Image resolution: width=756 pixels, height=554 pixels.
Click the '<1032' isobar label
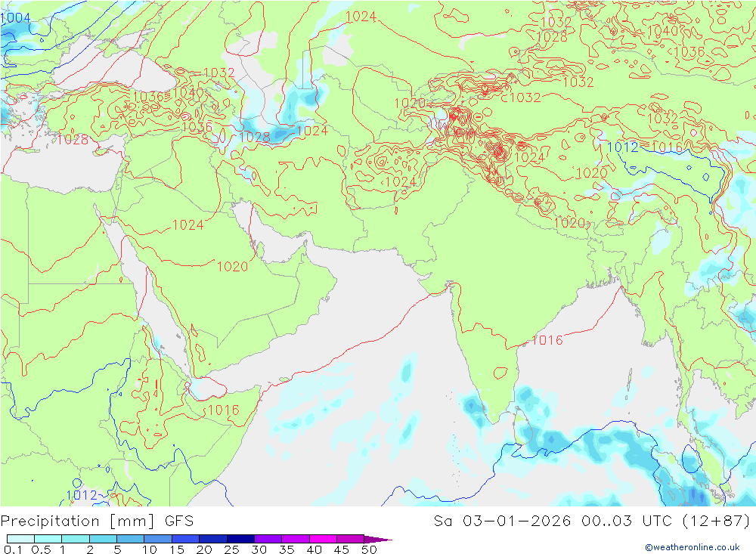tap(521, 98)
